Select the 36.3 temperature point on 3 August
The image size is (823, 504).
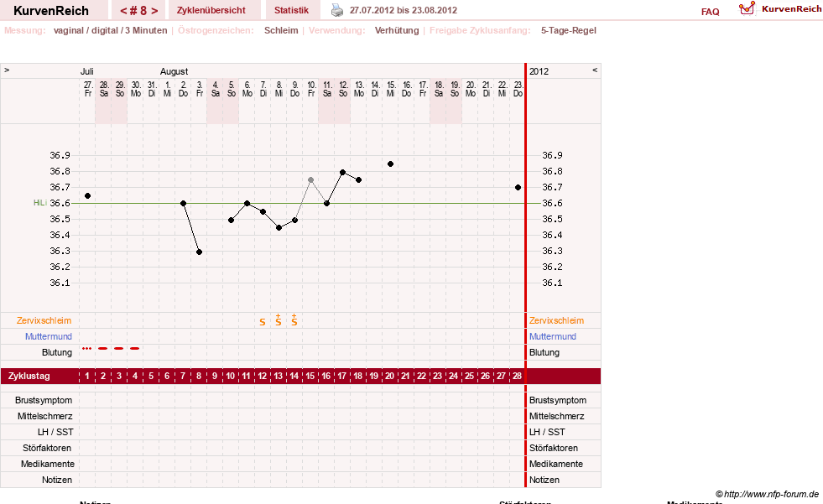click(200, 252)
